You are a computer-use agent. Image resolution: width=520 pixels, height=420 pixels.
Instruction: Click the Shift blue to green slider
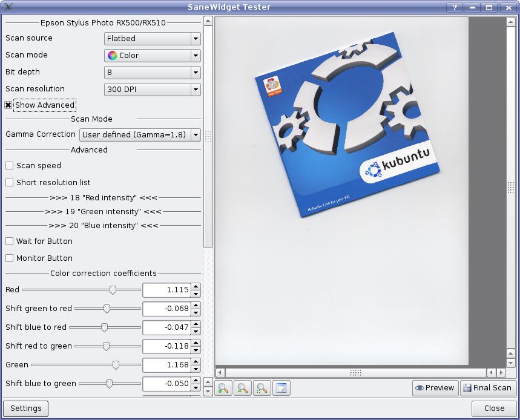(110, 384)
